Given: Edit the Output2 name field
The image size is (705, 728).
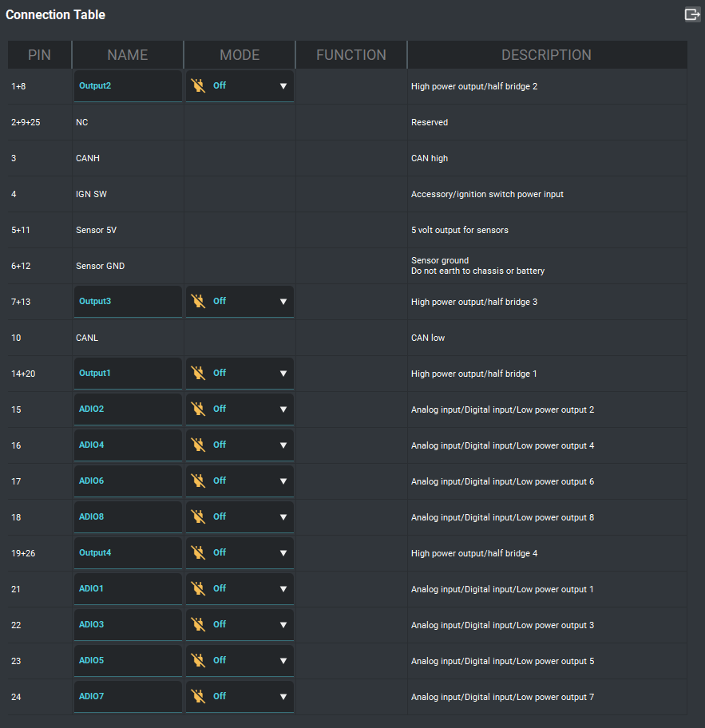Looking at the screenshot, I should click(x=128, y=85).
